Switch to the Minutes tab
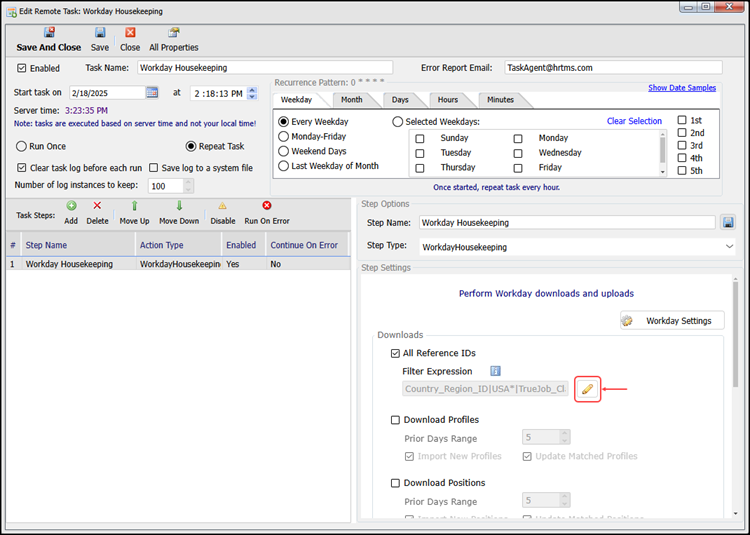This screenshot has height=535, width=750. 501,100
